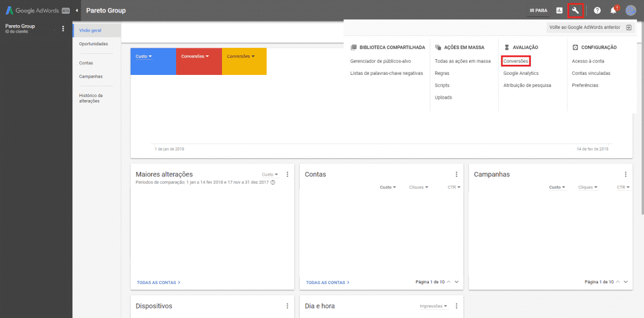Open the yellow Conversões metric dropdown
Screen dimensions: 644x318
coord(241,57)
